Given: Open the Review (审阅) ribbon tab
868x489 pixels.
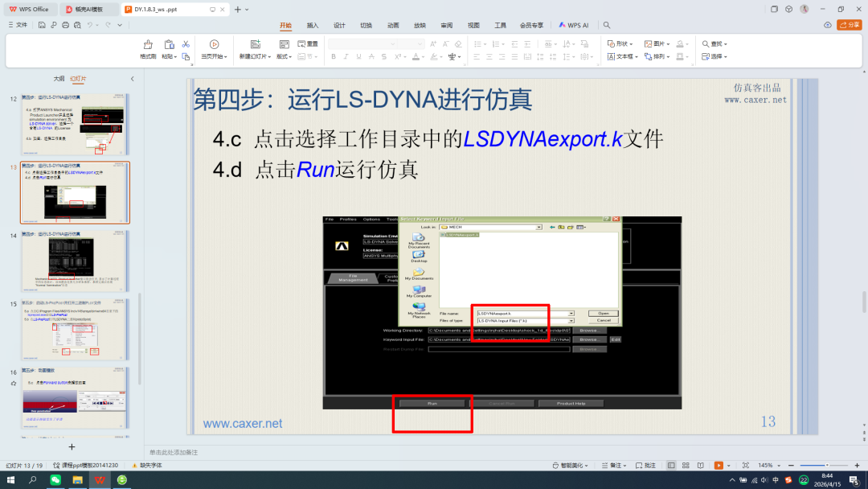Looking at the screenshot, I should coord(447,25).
